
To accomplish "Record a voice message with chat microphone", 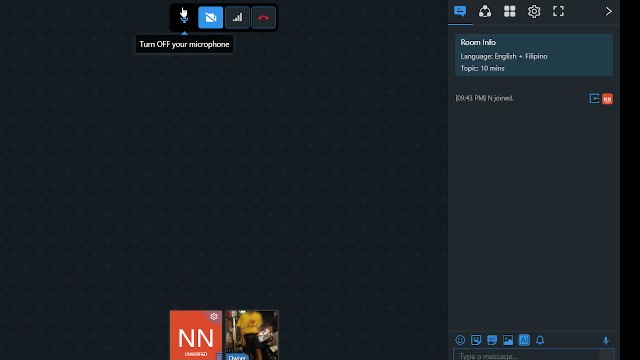I will (x=606, y=340).
